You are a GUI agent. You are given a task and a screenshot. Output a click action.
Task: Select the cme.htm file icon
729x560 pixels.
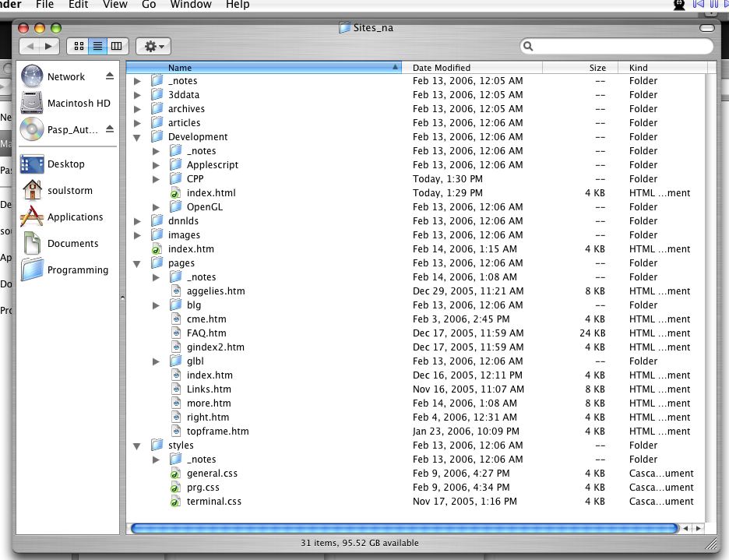[176, 319]
